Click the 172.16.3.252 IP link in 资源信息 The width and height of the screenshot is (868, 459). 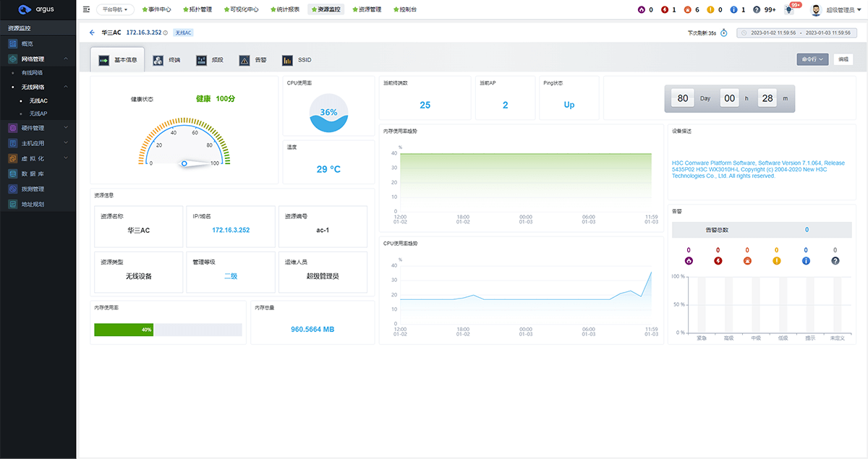tap(230, 230)
